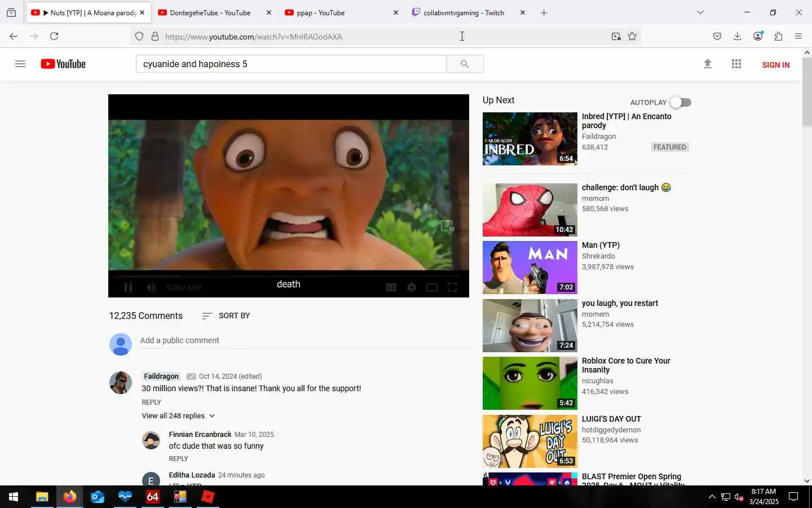Image resolution: width=812 pixels, height=508 pixels.
Task: Click into Add a public comment field
Action: [304, 340]
